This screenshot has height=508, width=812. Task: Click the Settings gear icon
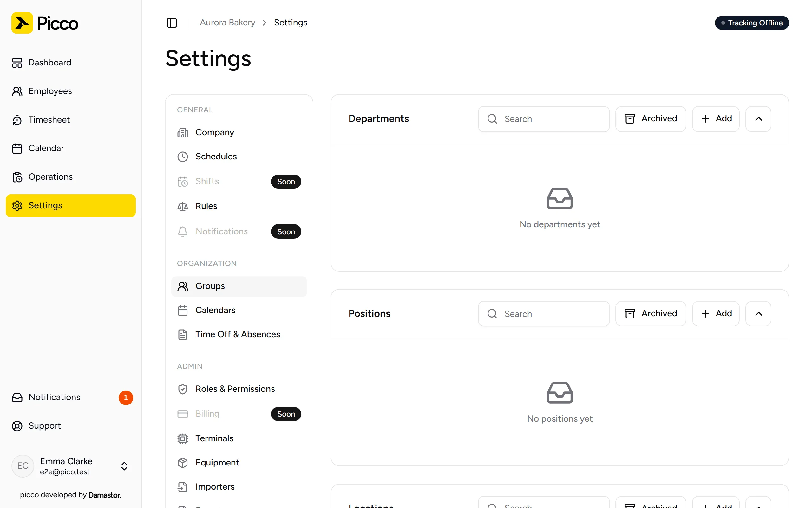click(x=17, y=206)
